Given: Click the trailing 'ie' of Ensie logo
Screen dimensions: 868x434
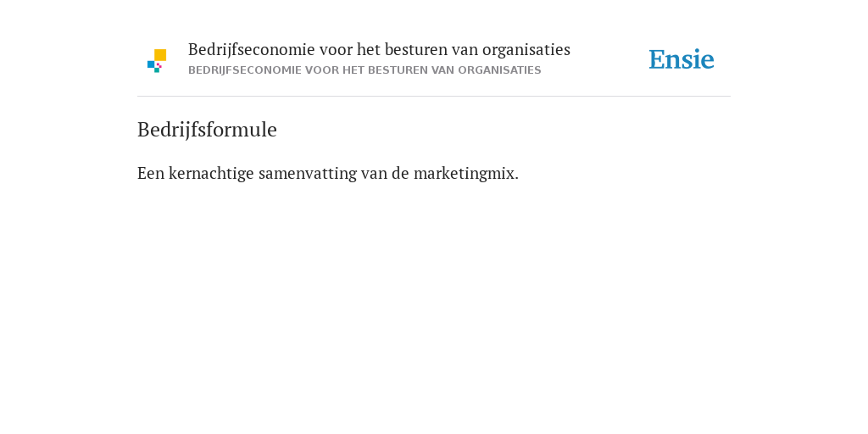Looking at the screenshot, I should click(704, 59).
